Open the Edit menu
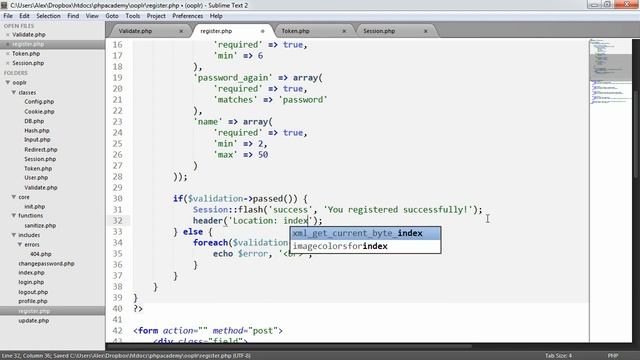640x360 pixels. pos(24,16)
